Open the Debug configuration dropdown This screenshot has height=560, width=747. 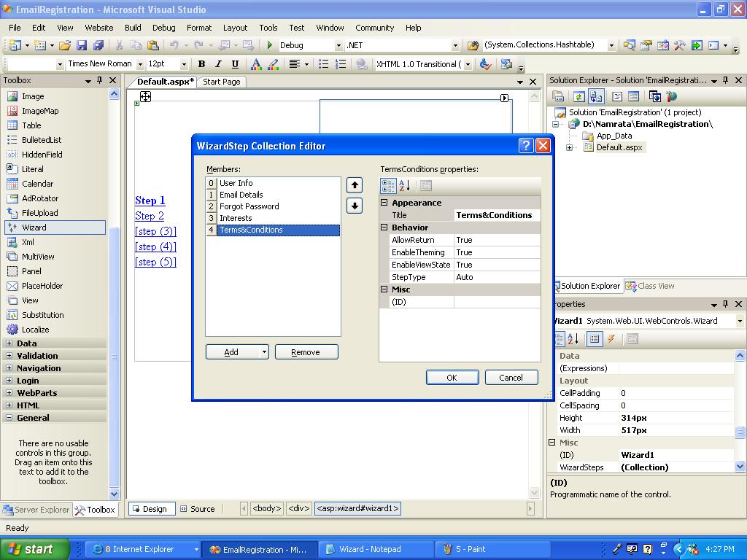click(x=338, y=45)
